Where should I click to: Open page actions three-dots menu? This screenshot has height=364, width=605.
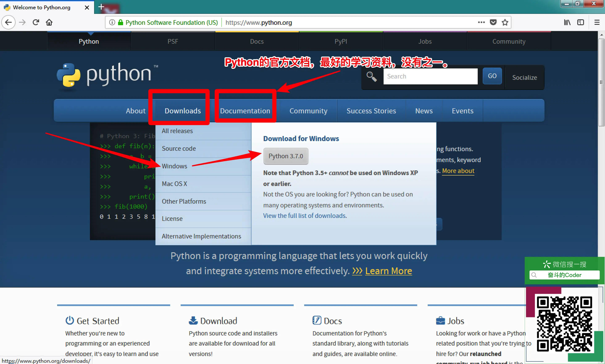coord(481,22)
